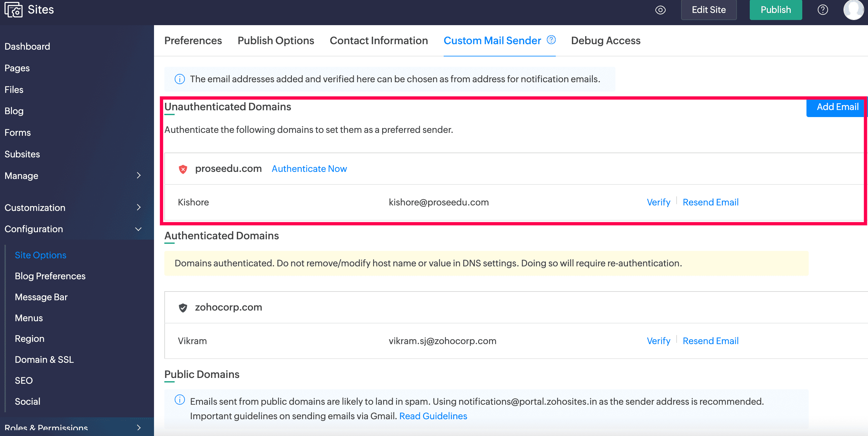Viewport: 868px width, 436px height.
Task: Click the Sites logo icon
Action: click(x=14, y=9)
